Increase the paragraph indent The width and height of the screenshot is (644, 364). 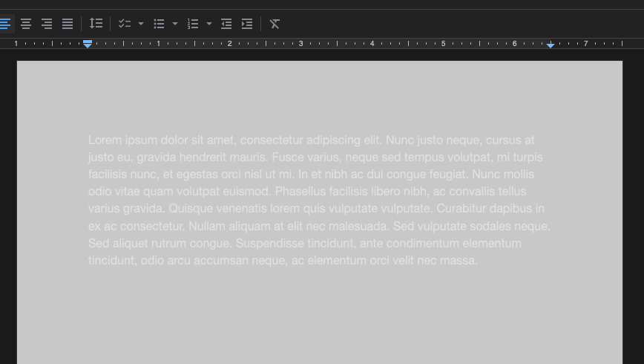tap(247, 24)
